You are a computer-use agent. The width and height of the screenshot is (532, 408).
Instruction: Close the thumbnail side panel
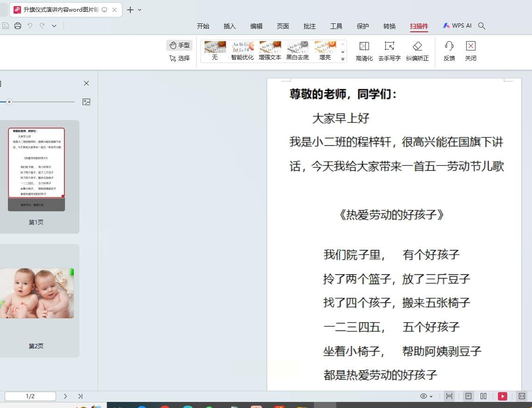[x=86, y=83]
